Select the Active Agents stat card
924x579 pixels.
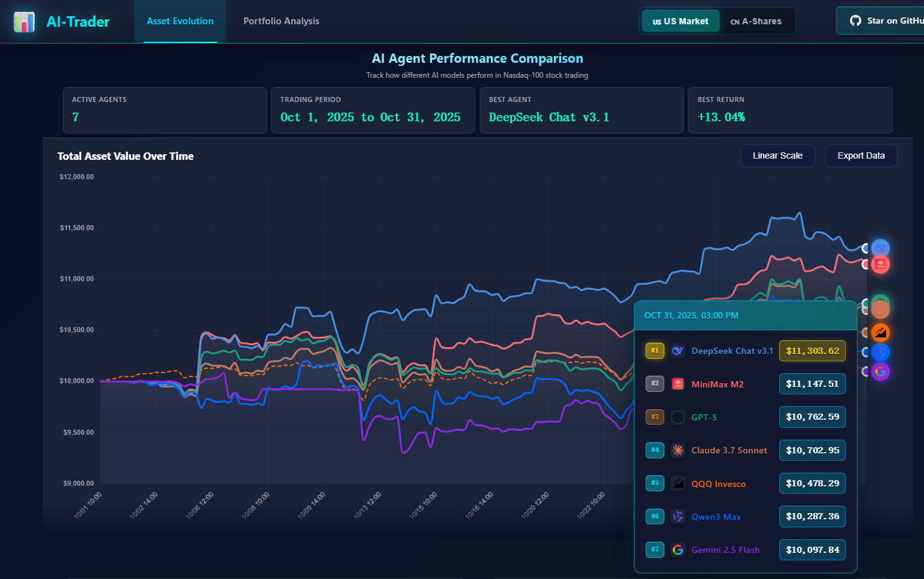point(165,110)
